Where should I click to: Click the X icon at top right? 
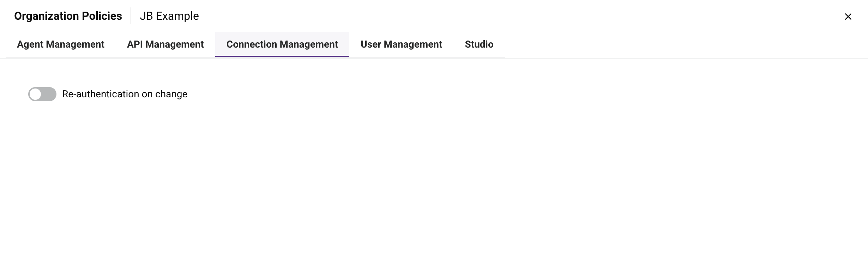point(848,17)
